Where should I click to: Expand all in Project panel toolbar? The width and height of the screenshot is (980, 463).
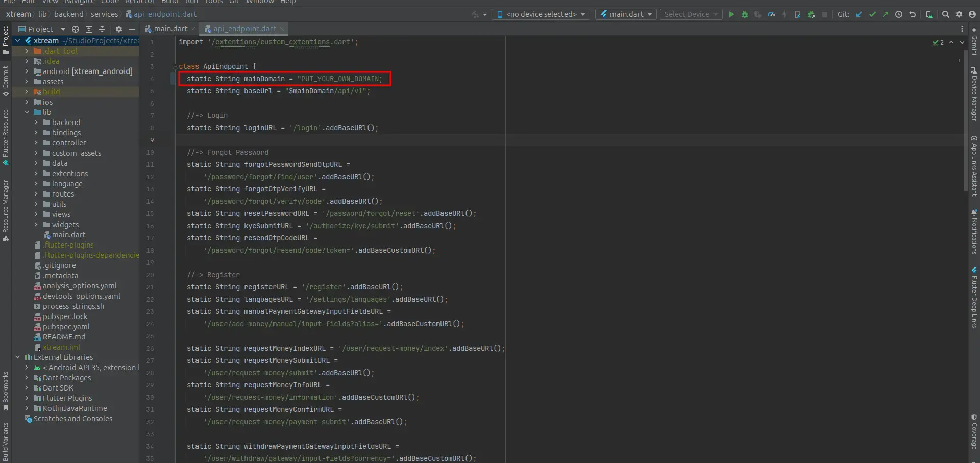pos(89,29)
